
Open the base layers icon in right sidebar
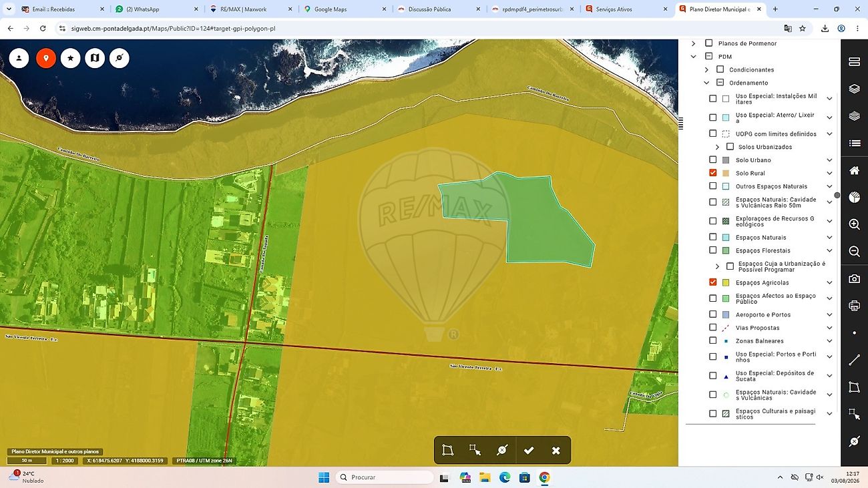854,116
